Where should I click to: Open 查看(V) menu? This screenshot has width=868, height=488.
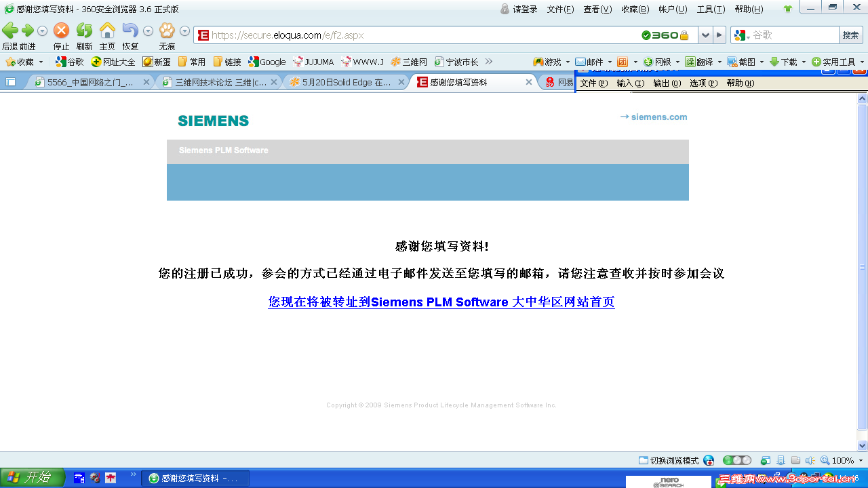coord(597,9)
